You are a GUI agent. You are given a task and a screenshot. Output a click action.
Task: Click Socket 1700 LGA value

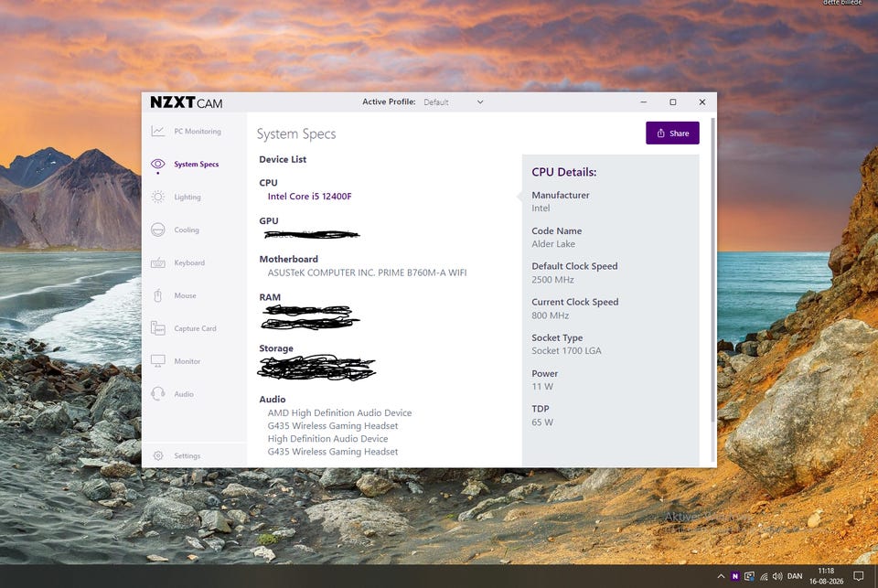click(567, 350)
